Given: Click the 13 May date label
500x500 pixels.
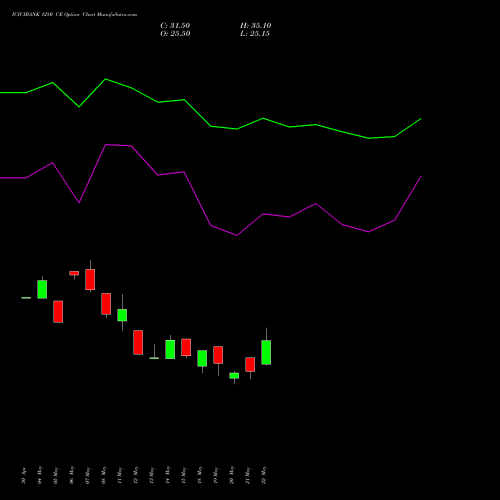Looking at the screenshot, I should 152,475.
